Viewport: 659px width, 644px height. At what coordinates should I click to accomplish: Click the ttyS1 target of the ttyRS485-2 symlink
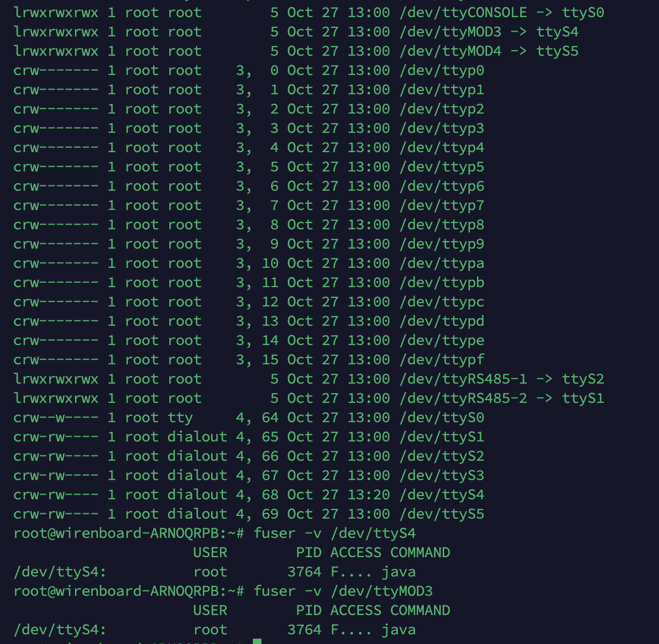[x=583, y=398]
